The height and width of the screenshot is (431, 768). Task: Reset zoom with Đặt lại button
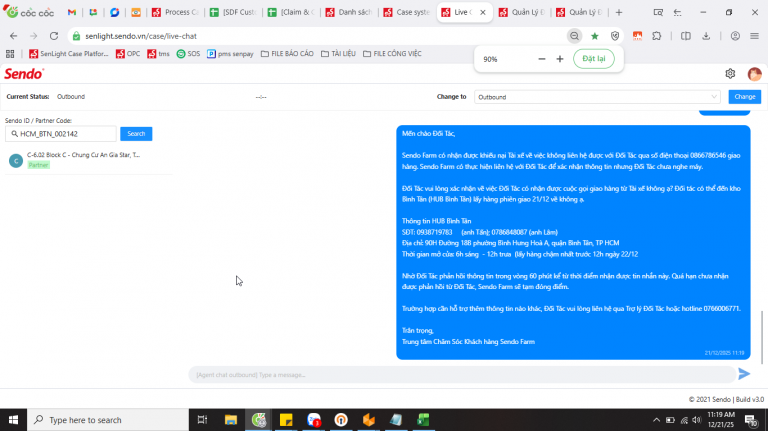click(x=594, y=59)
